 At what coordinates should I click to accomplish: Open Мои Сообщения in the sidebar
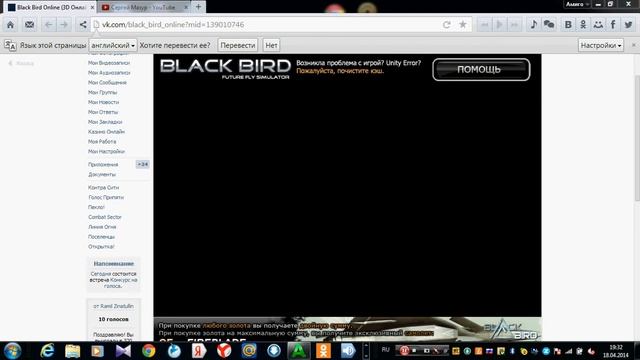[107, 82]
